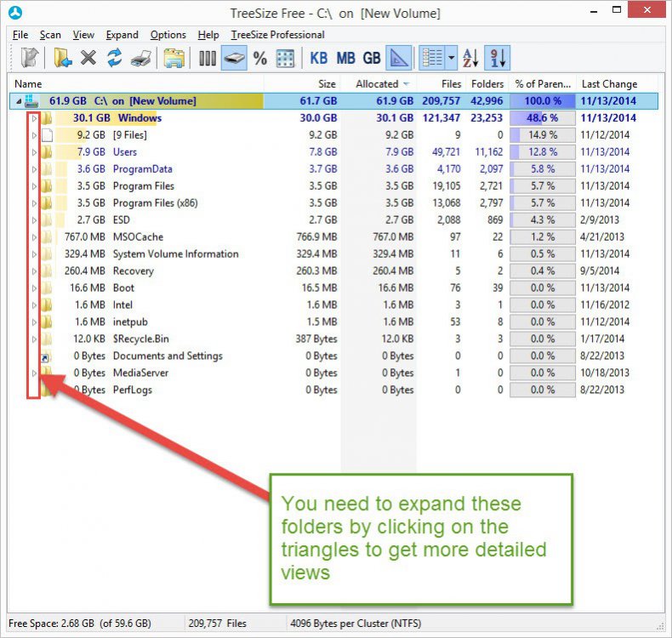Viewport: 672px width, 638px height.
Task: Switch size units to MB
Action: [345, 59]
